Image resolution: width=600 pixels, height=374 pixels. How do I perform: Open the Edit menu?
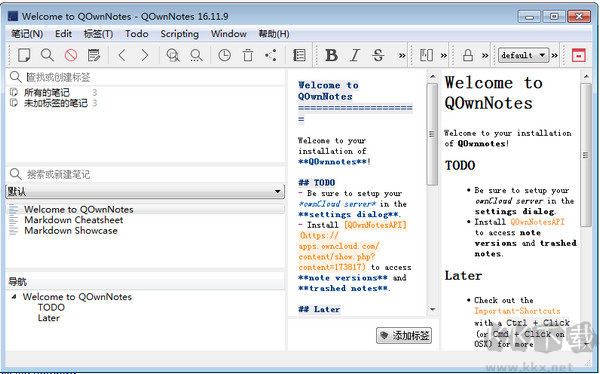(x=63, y=34)
